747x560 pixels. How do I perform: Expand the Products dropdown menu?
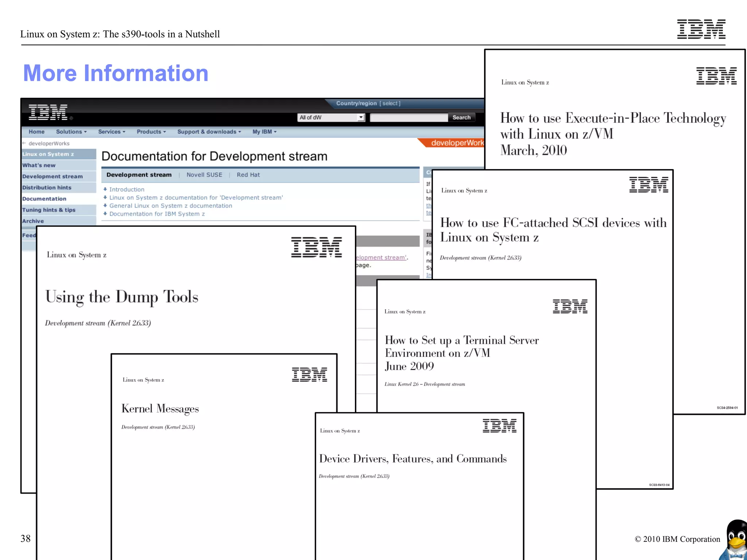click(x=151, y=132)
